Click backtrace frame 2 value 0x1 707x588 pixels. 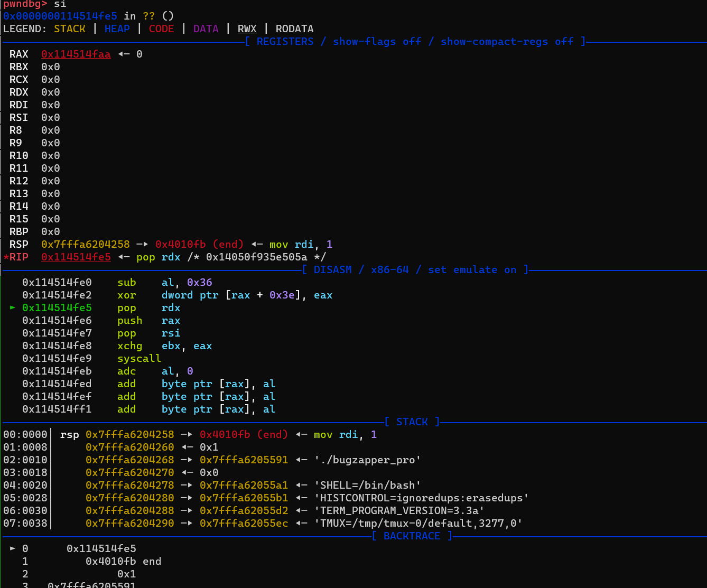[127, 574]
